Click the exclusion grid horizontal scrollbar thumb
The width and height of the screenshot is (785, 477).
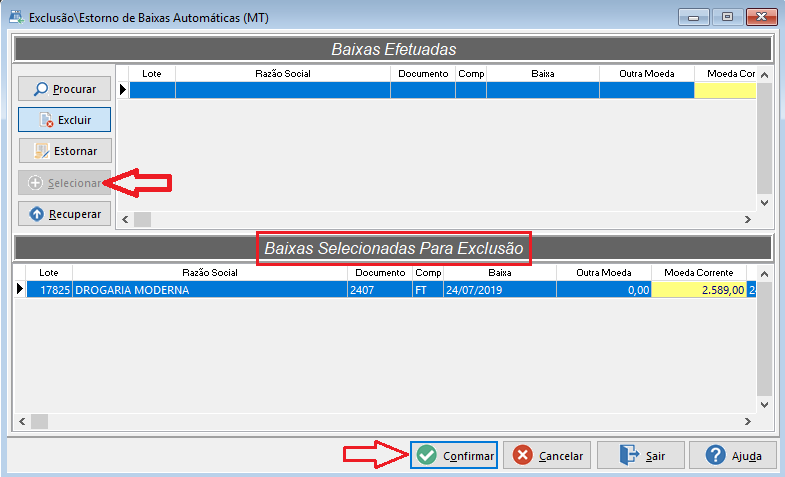click(40, 421)
